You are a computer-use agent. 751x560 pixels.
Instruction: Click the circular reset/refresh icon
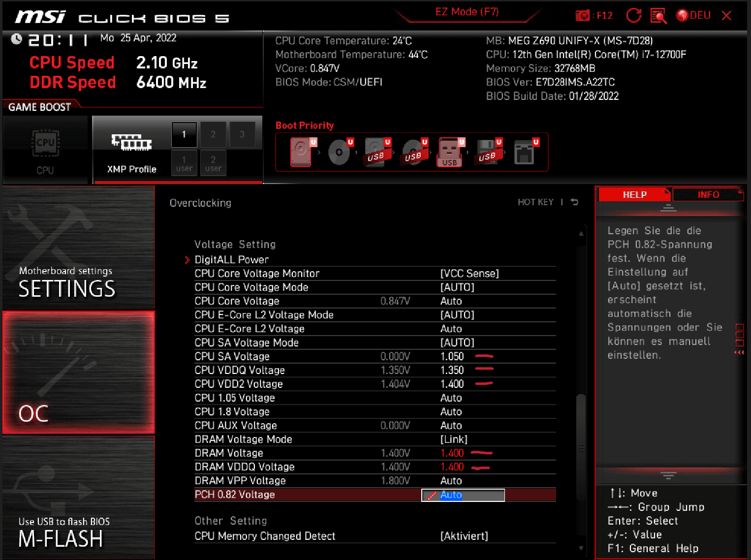(x=633, y=16)
